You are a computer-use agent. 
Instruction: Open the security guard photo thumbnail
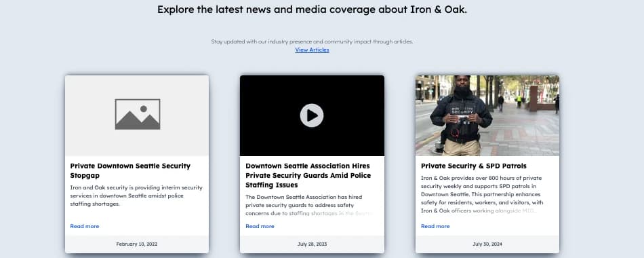point(487,115)
